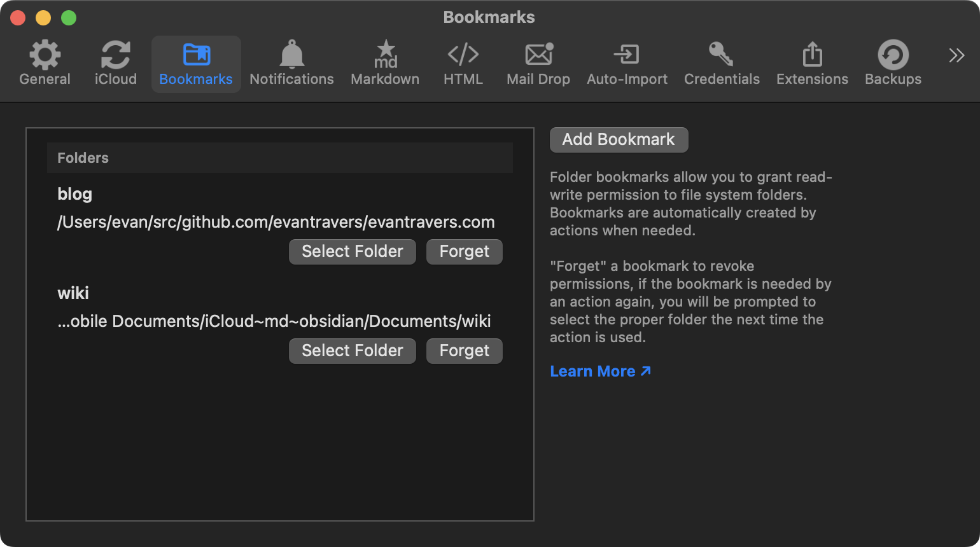This screenshot has height=547, width=980.
Task: Select the wiki bookmark name
Action: coord(73,293)
